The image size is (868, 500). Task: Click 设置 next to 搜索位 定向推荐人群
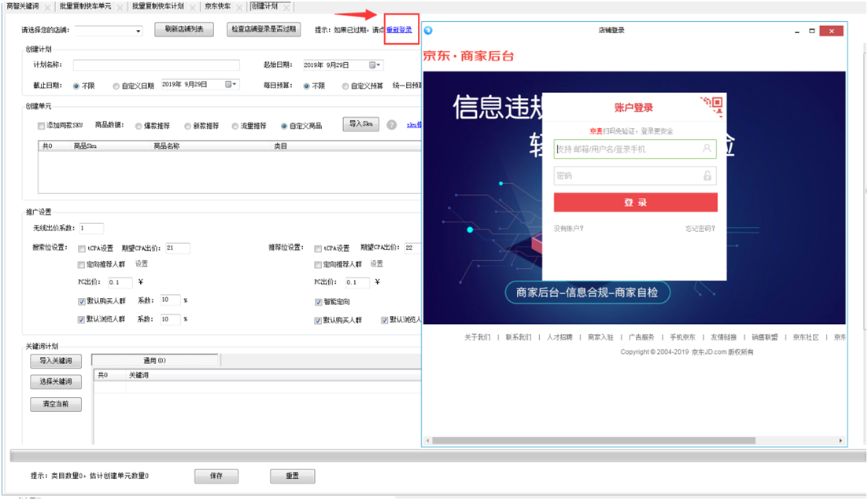(142, 264)
